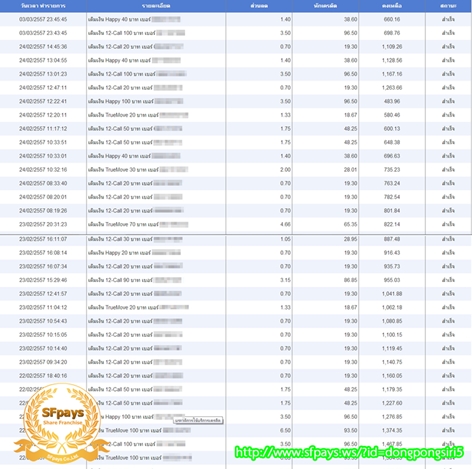Click TrueMove 30 detail in 10:32:16 row
472x469 pixels.
click(x=138, y=170)
